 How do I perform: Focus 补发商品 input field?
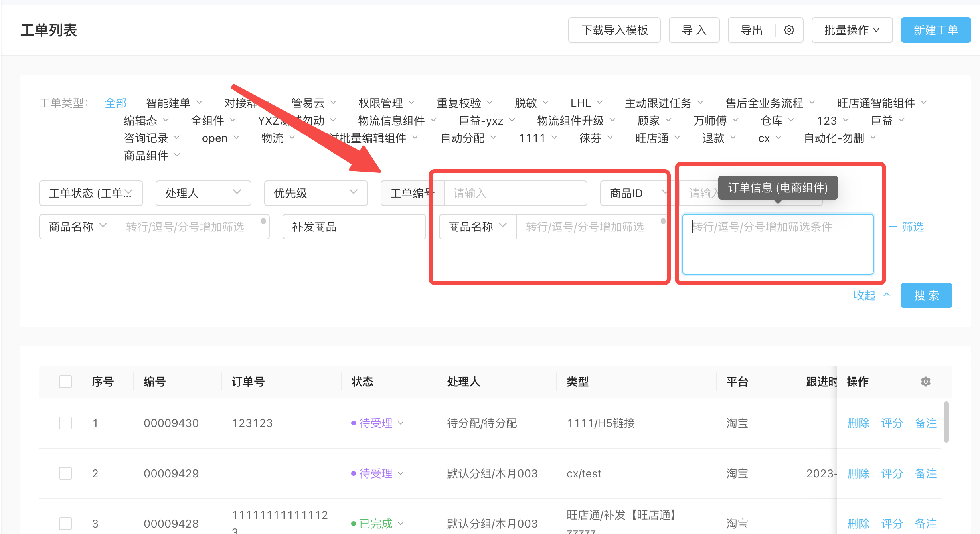click(x=354, y=227)
